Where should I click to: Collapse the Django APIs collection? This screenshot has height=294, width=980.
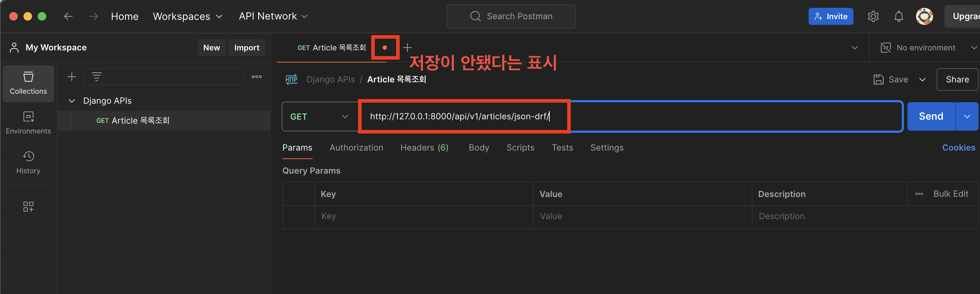tap(71, 100)
